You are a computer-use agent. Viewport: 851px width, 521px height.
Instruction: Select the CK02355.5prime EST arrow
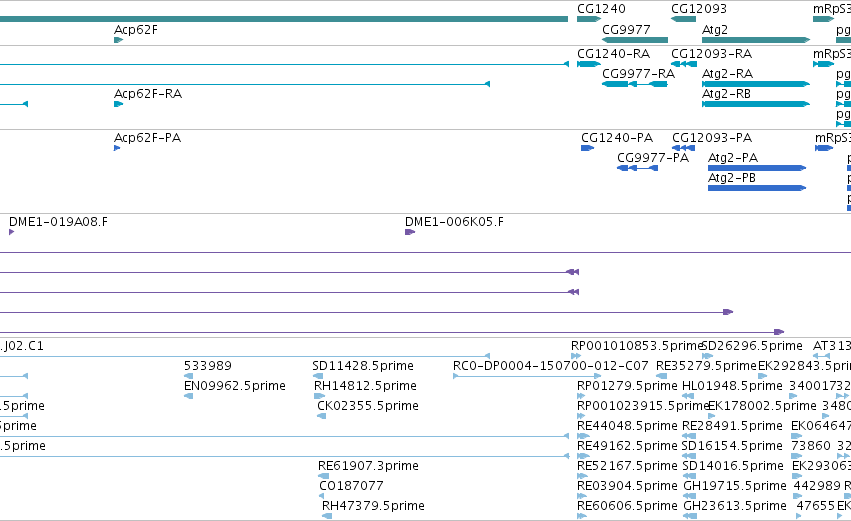click(322, 416)
